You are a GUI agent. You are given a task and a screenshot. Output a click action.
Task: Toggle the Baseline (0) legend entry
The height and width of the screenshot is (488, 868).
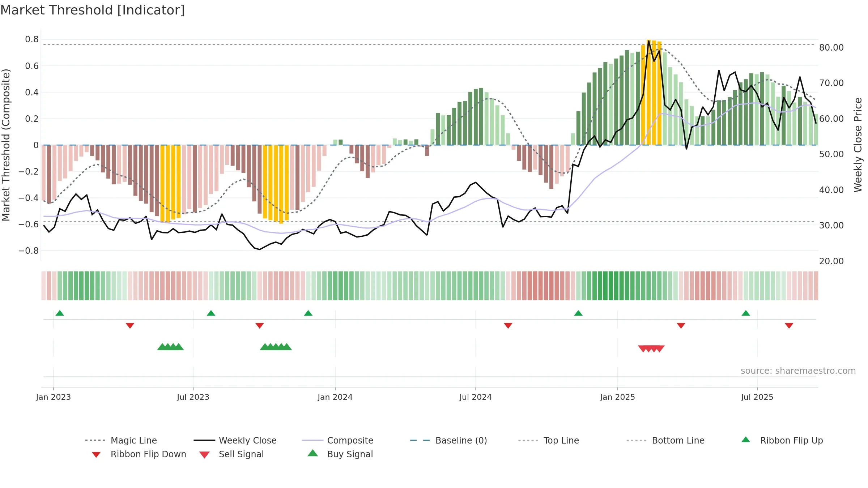pyautogui.click(x=448, y=440)
